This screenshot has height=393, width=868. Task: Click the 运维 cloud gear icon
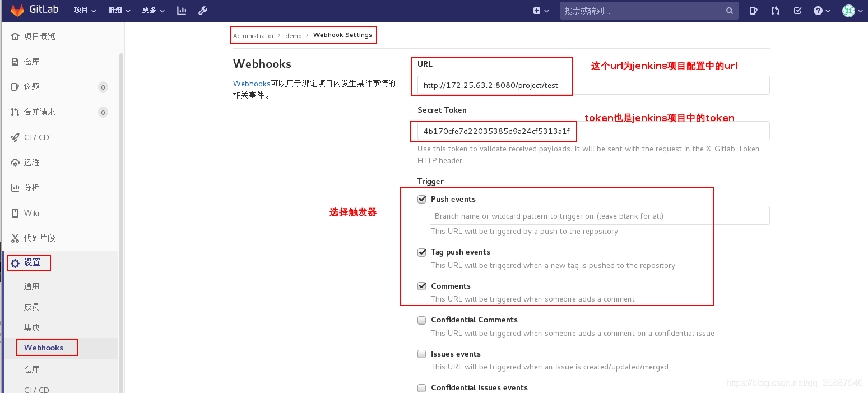click(x=15, y=163)
